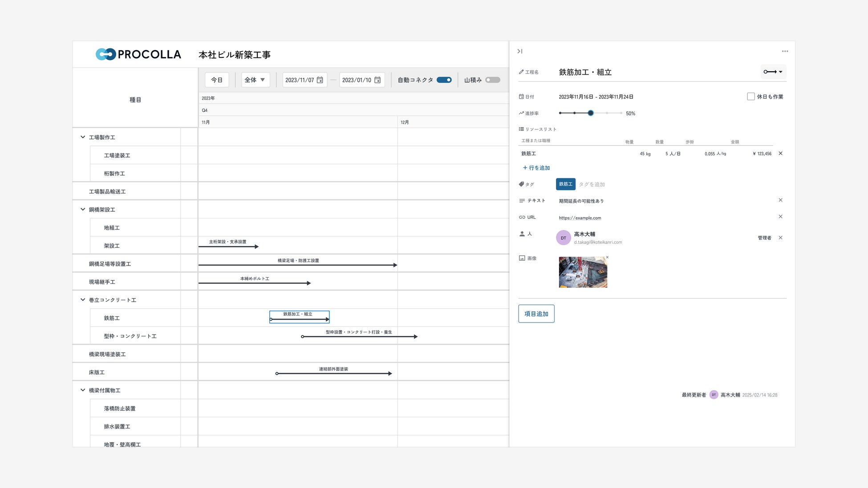Image resolution: width=868 pixels, height=488 pixels.
Task: Open calendar for end date 2023/01/10
Action: point(377,80)
